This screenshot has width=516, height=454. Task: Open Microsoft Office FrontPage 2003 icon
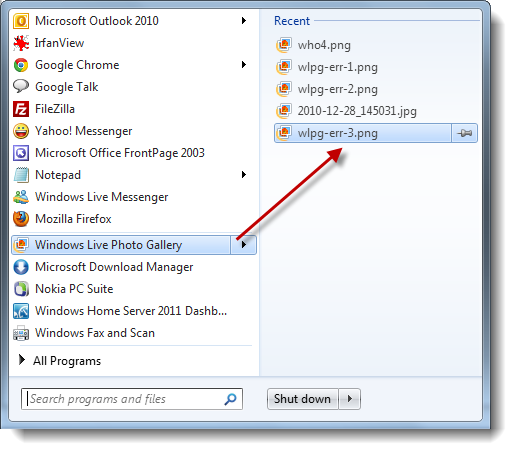(x=21, y=153)
